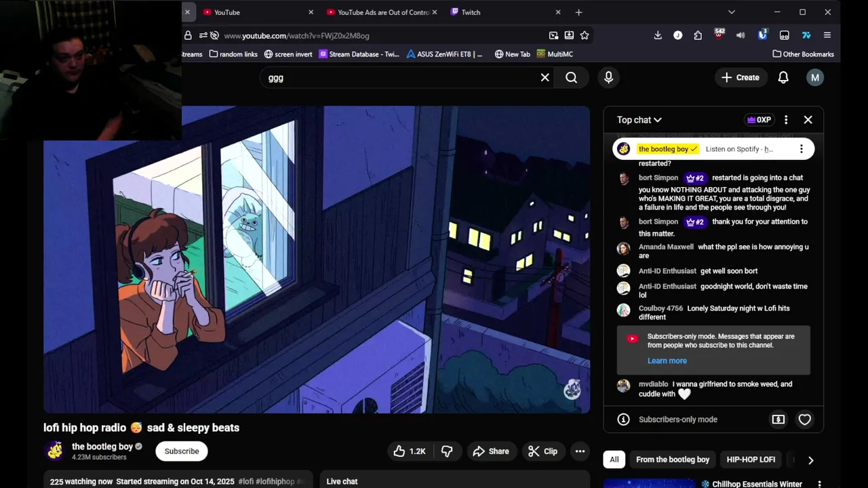Click the #lofi hashtag

(x=245, y=482)
